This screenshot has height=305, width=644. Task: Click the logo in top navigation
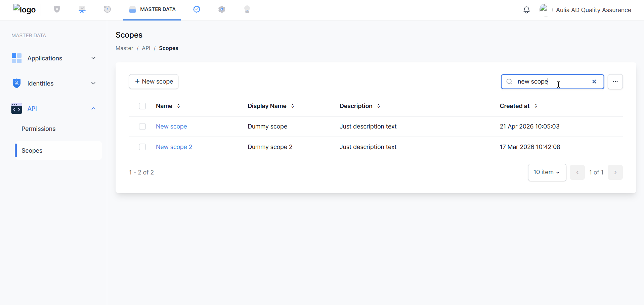click(24, 9)
